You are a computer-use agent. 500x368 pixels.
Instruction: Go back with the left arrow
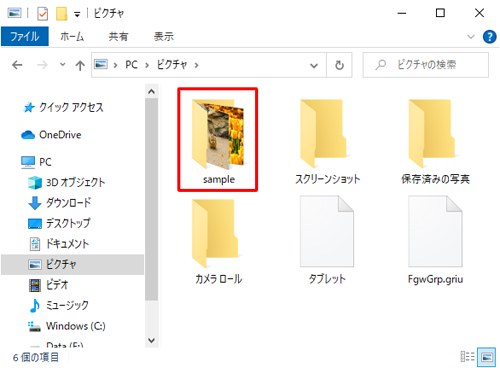point(17,65)
